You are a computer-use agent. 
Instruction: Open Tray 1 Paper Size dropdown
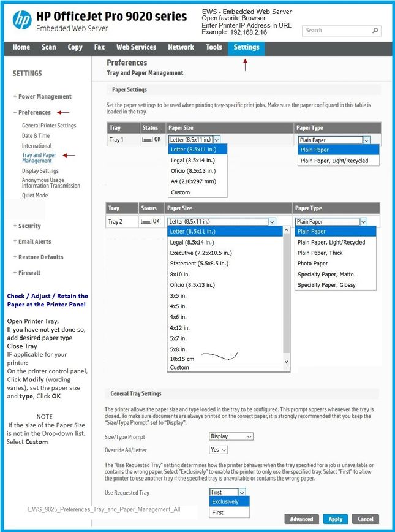(x=195, y=140)
